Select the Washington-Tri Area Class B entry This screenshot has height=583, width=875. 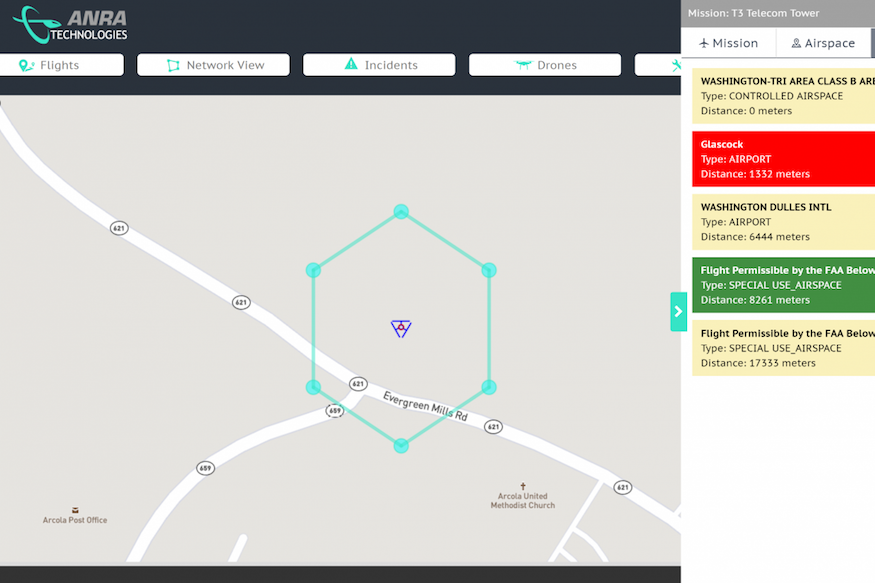[x=783, y=96]
